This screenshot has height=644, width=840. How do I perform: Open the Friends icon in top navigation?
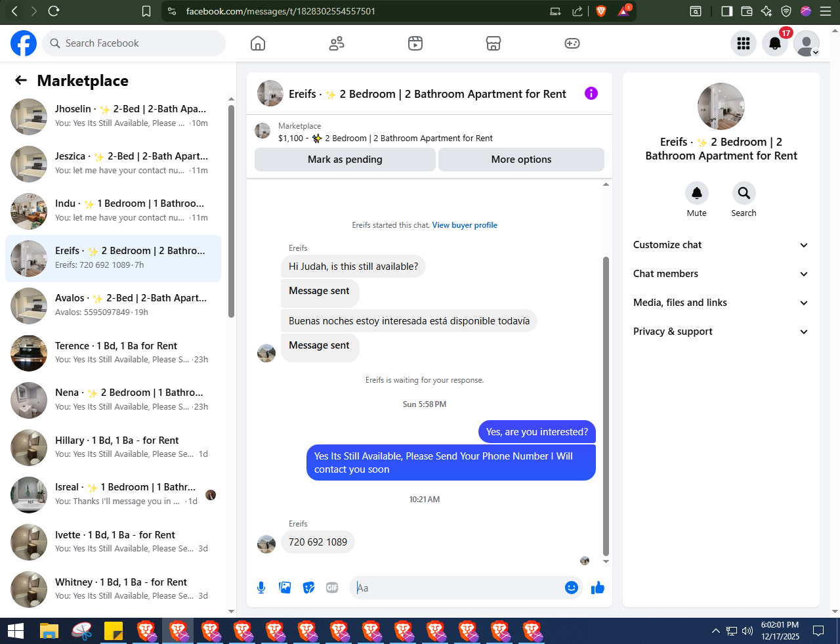[x=337, y=43]
